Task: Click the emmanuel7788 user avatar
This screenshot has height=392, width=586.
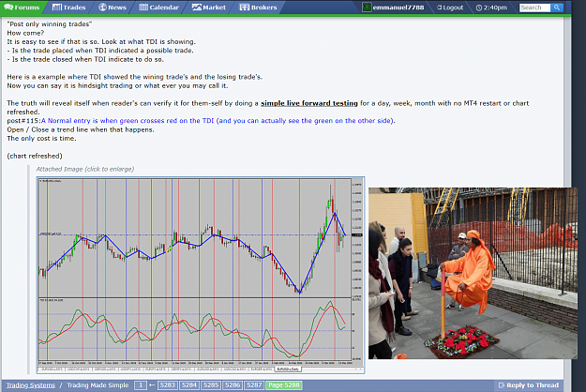Action: click(367, 8)
